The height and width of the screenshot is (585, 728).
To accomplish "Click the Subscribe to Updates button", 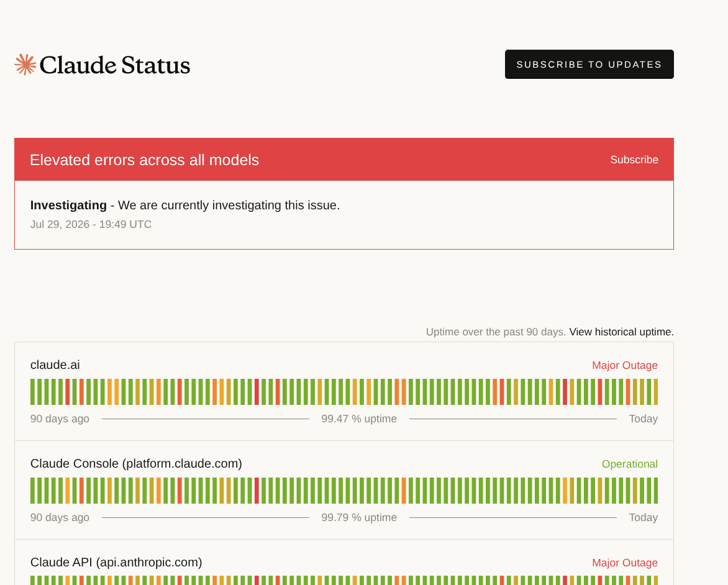I will pyautogui.click(x=589, y=64).
